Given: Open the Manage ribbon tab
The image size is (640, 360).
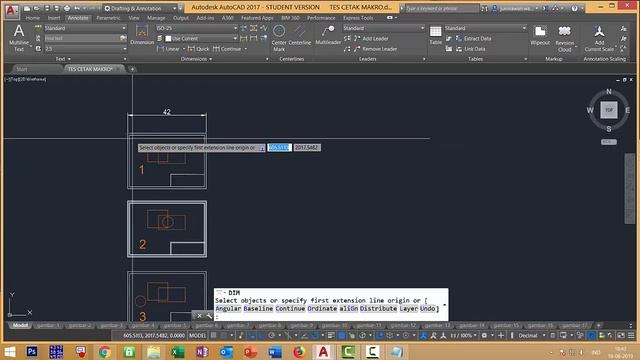Looking at the screenshot, I should [x=156, y=18].
